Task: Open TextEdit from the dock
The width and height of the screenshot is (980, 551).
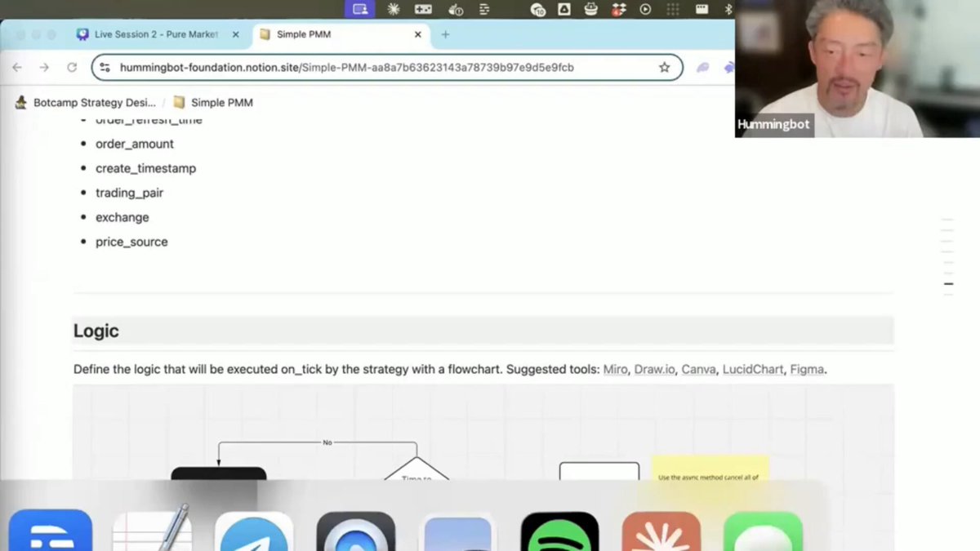Action: pyautogui.click(x=152, y=529)
